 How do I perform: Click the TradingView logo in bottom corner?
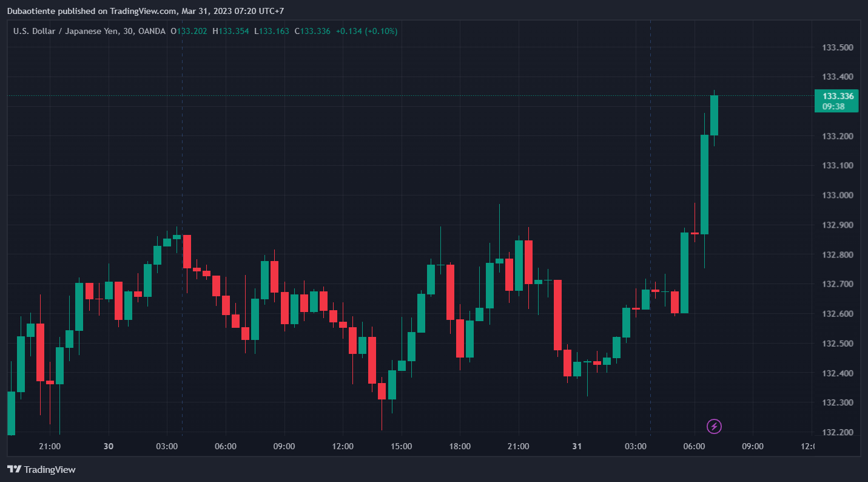41,469
